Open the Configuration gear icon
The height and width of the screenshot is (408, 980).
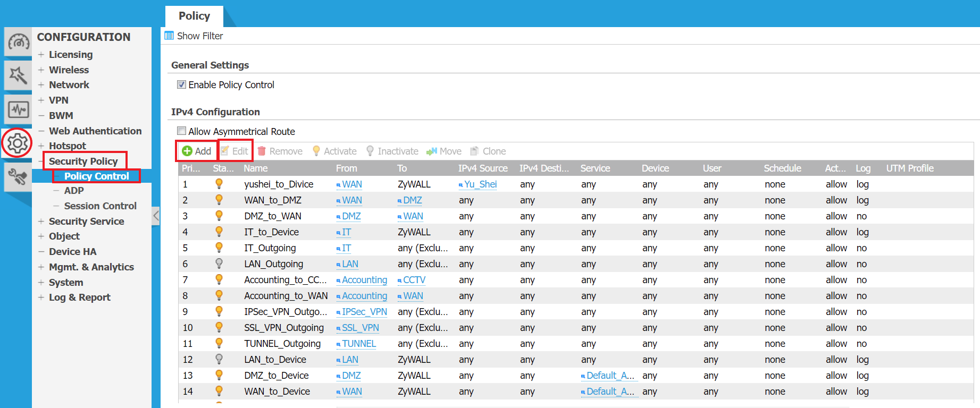(x=18, y=143)
